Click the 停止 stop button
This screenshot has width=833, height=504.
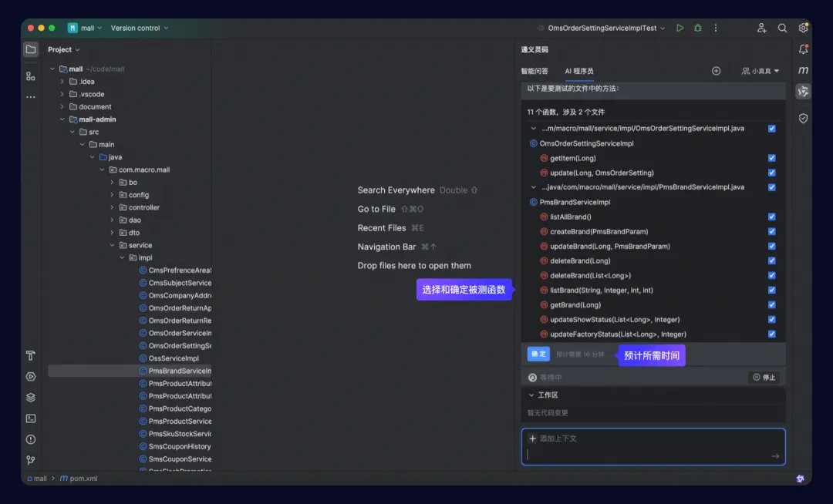click(764, 377)
